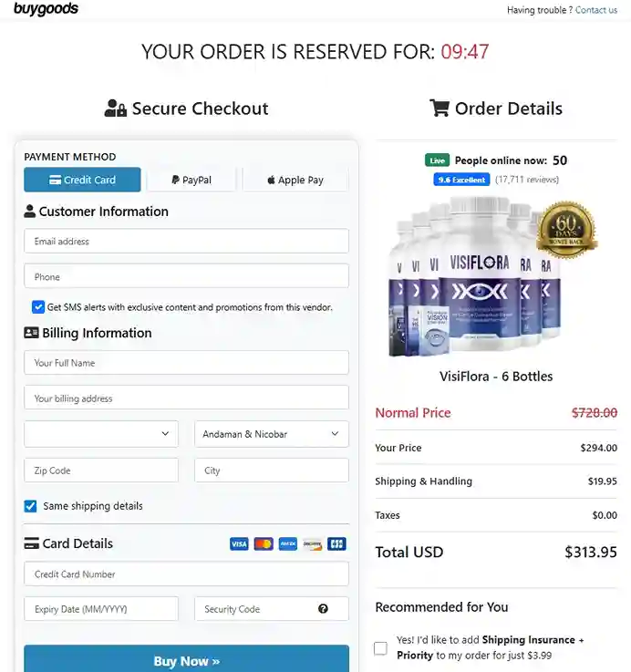This screenshot has height=672, width=631.
Task: Enable Shipping Insurance + Priority checkbox
Action: click(381, 648)
